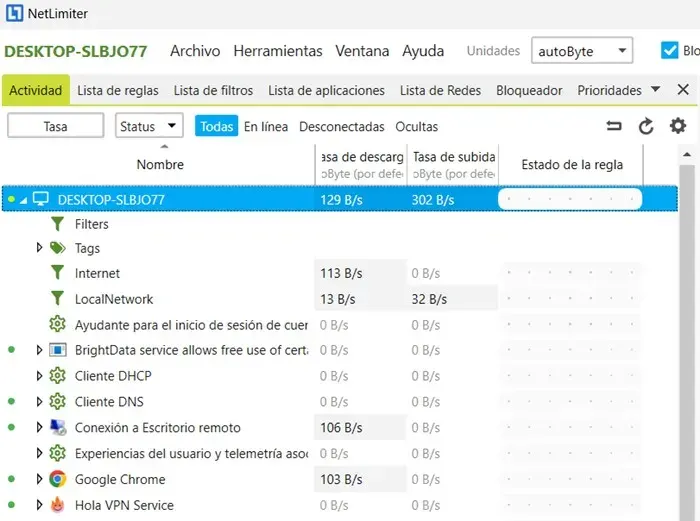
Task: Open view settings with the gear icon
Action: [678, 126]
